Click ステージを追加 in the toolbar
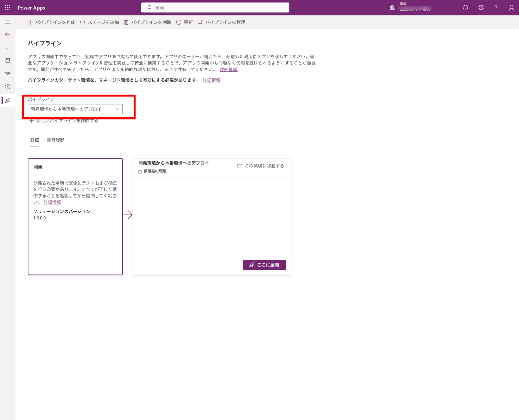Viewport: 519px width, 420px height. click(99, 22)
